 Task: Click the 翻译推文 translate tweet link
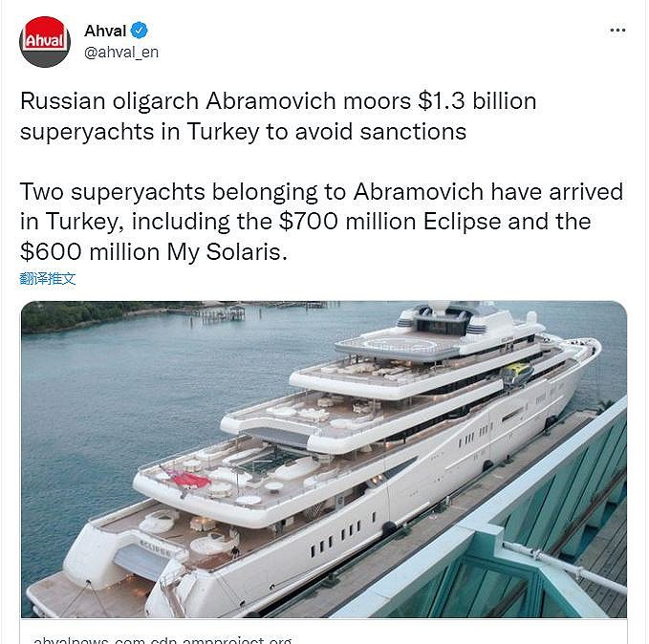[x=47, y=279]
